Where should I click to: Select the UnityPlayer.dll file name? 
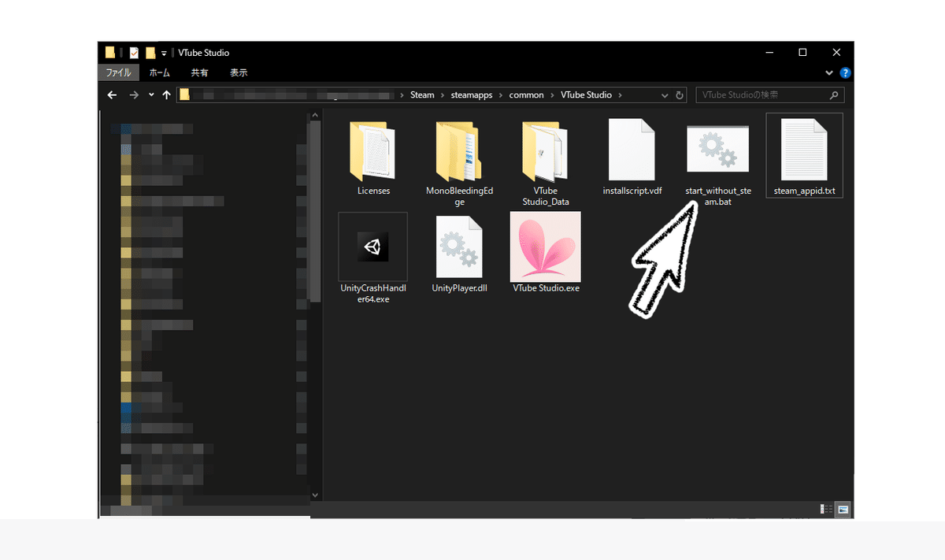click(460, 288)
